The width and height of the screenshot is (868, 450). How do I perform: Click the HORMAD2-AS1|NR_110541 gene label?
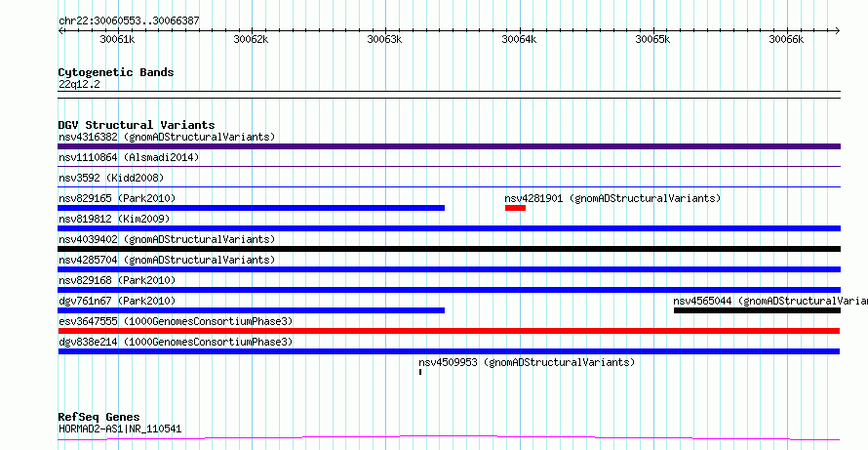click(x=120, y=429)
